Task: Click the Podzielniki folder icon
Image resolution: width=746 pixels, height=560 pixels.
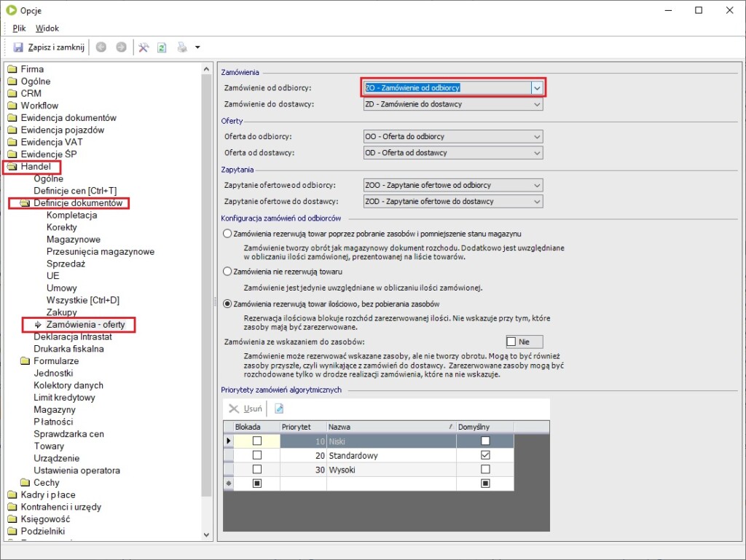Action: (12, 532)
